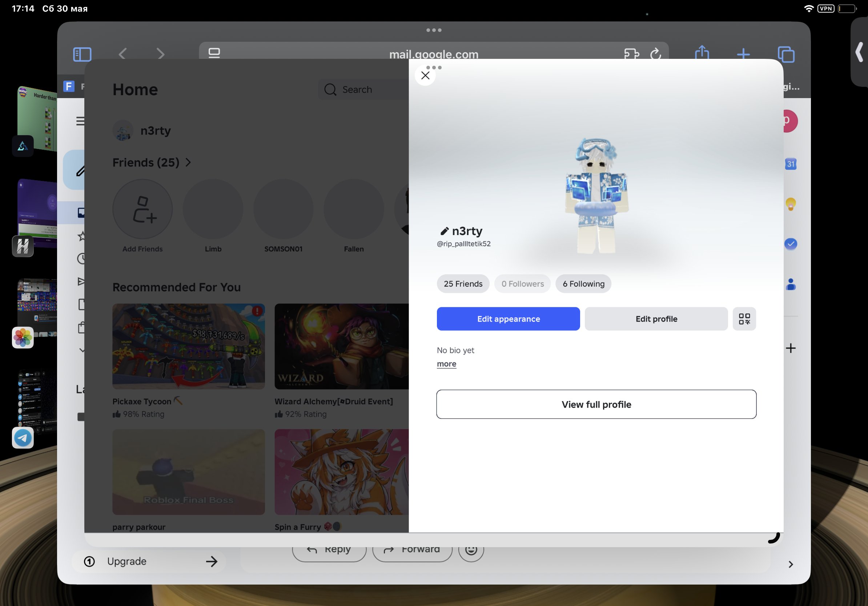Open Safari page settings icon in address bar
The image size is (868, 606).
214,53
